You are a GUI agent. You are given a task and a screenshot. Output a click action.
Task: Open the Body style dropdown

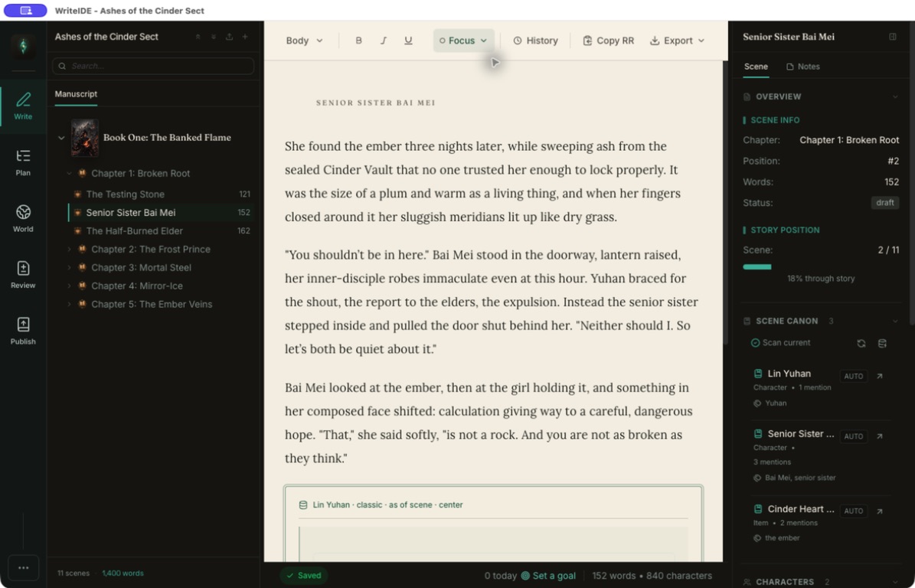[304, 41]
